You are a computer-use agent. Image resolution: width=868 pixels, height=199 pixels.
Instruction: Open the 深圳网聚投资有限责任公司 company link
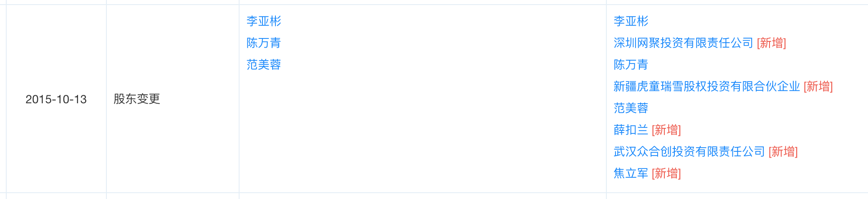tap(683, 43)
